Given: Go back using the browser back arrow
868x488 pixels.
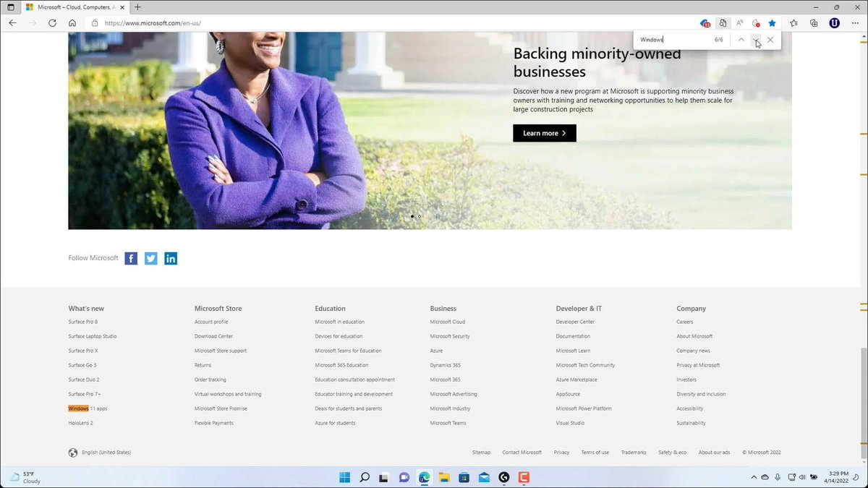Looking at the screenshot, I should click(x=12, y=23).
